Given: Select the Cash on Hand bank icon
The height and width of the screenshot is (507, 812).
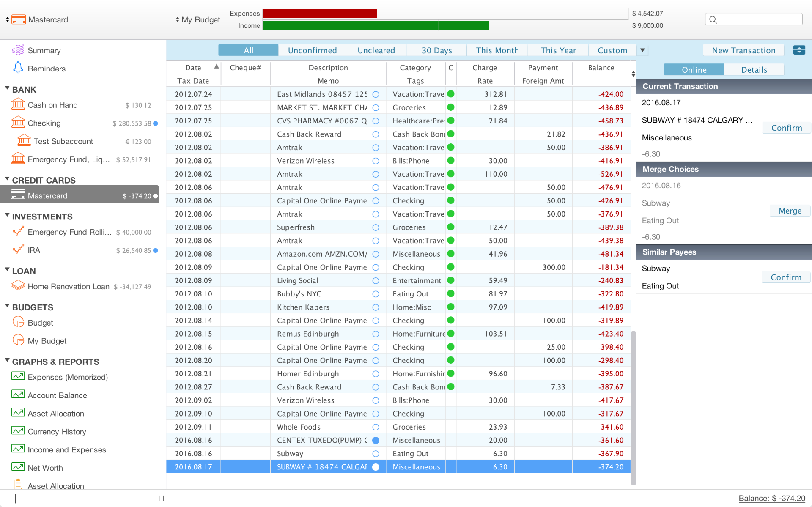Looking at the screenshot, I should point(18,104).
